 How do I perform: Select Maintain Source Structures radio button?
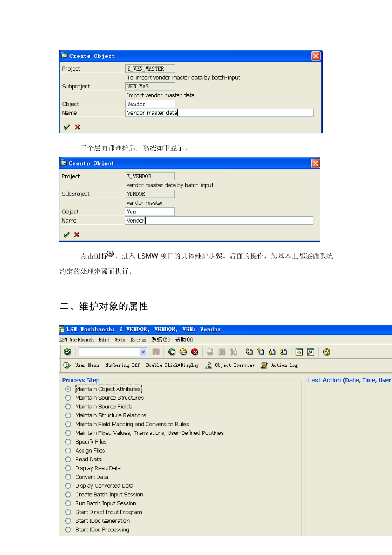point(68,398)
